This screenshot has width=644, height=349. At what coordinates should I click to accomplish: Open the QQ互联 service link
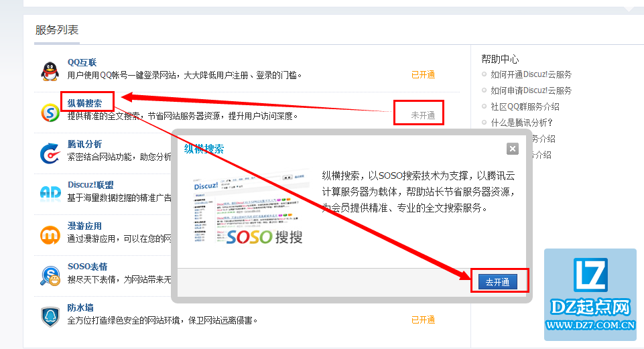82,62
